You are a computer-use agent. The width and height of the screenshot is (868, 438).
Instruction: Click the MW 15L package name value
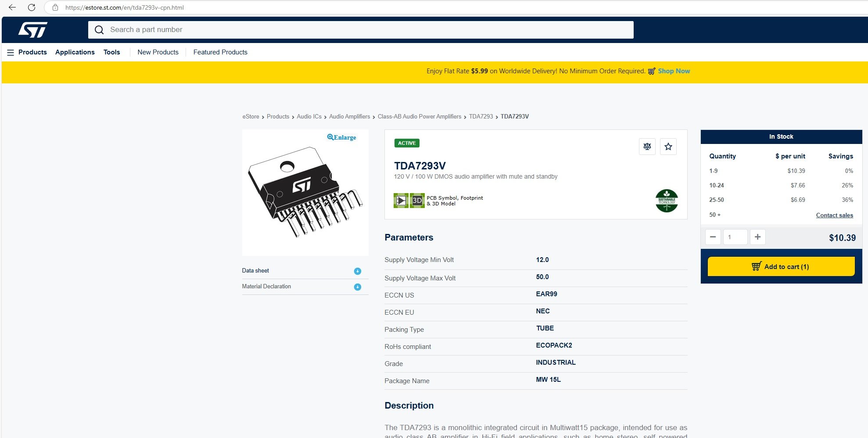[x=548, y=380]
